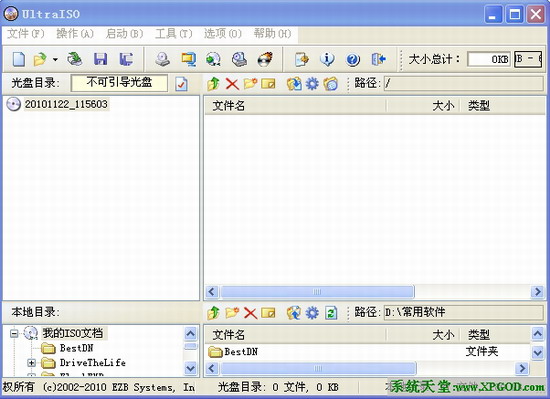Collapse 我的ISO文档 tree node
550x399 pixels.
[x=14, y=333]
